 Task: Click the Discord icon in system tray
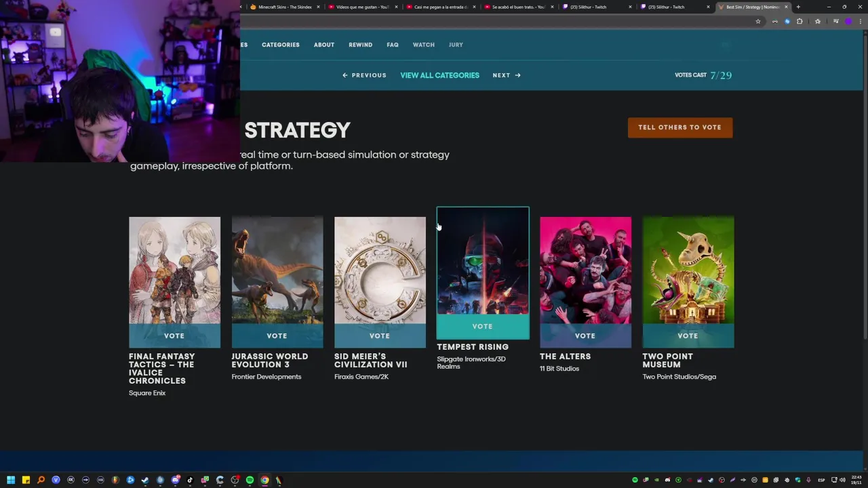coord(667,480)
